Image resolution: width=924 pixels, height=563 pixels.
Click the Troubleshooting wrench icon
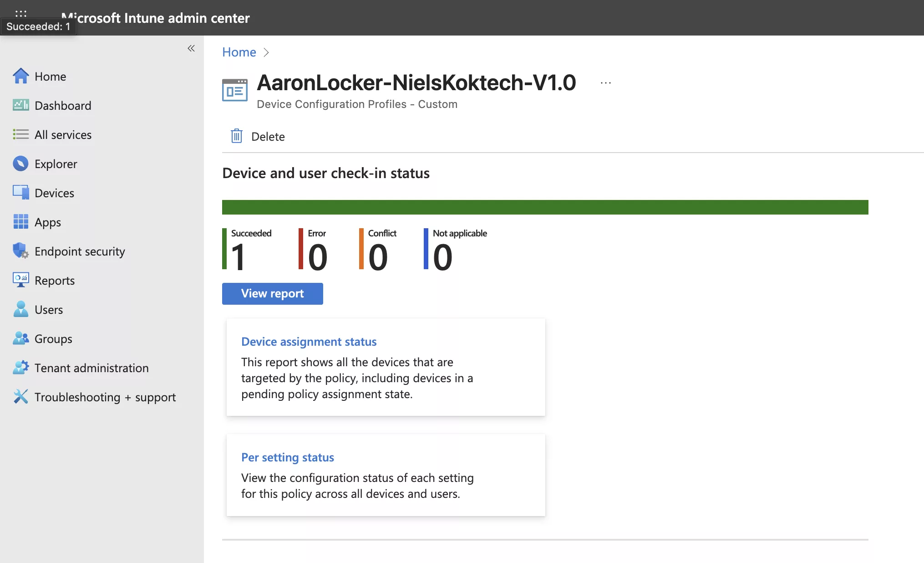coord(20,397)
